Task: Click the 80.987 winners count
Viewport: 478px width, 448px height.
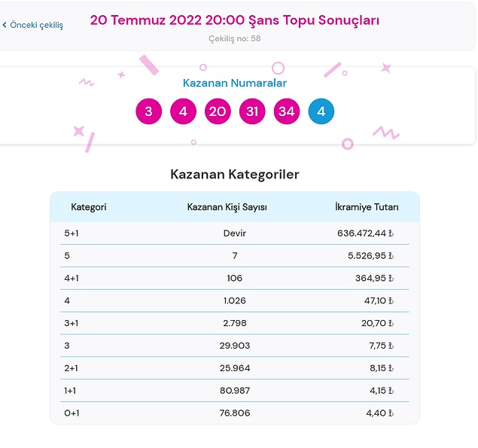Action: pos(235,391)
